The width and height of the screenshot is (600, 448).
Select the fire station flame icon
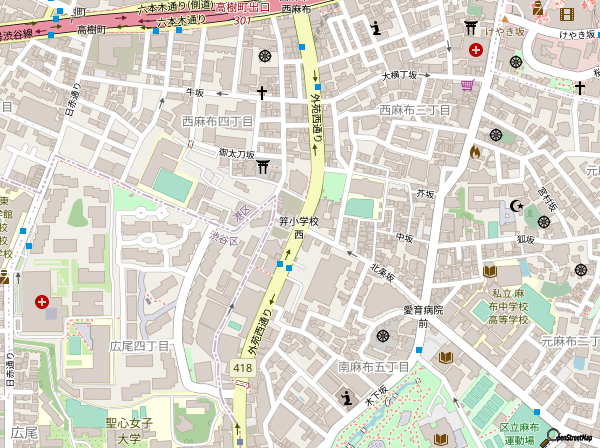[x=475, y=151]
